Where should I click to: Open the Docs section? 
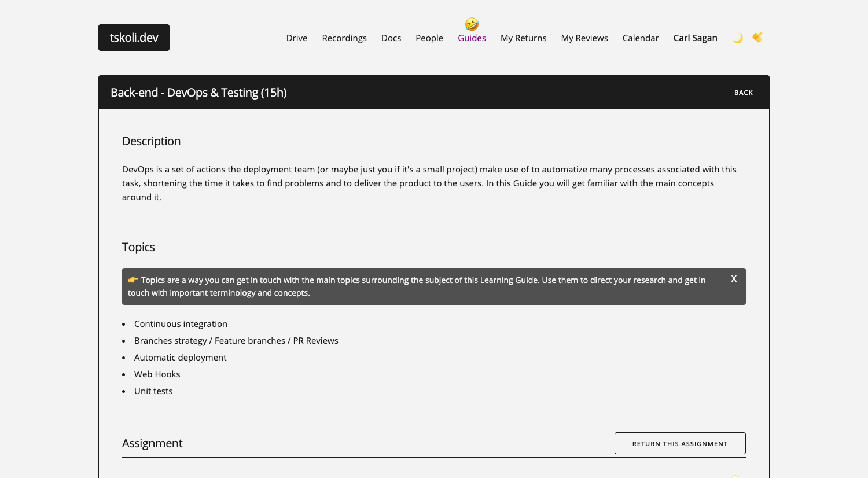point(391,38)
